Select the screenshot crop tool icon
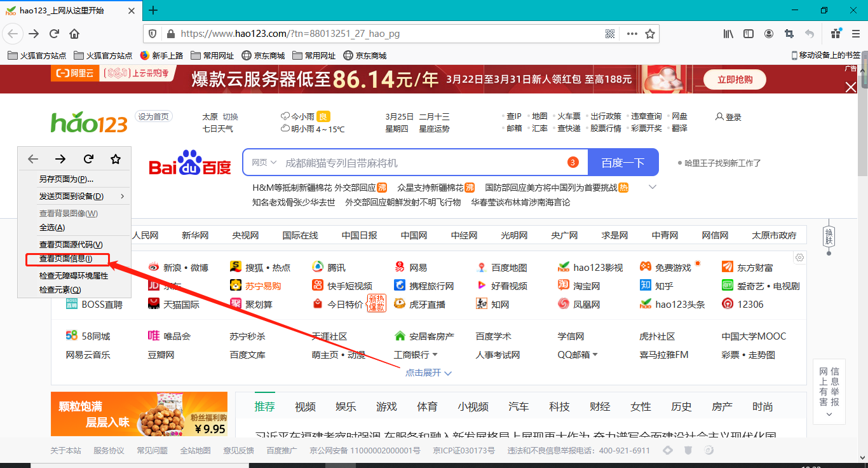The width and height of the screenshot is (868, 468). pos(788,34)
